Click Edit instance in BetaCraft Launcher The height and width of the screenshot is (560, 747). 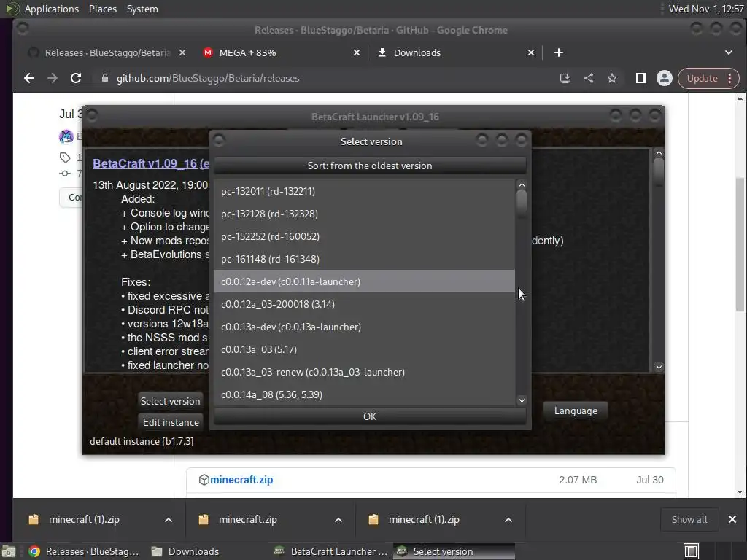point(171,422)
